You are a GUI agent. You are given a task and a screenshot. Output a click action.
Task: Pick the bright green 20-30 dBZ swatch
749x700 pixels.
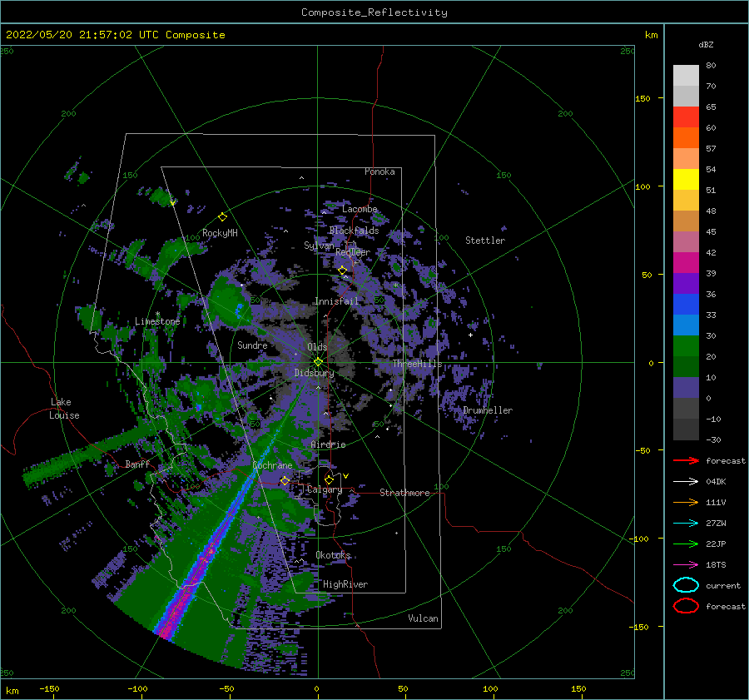pyautogui.click(x=686, y=346)
